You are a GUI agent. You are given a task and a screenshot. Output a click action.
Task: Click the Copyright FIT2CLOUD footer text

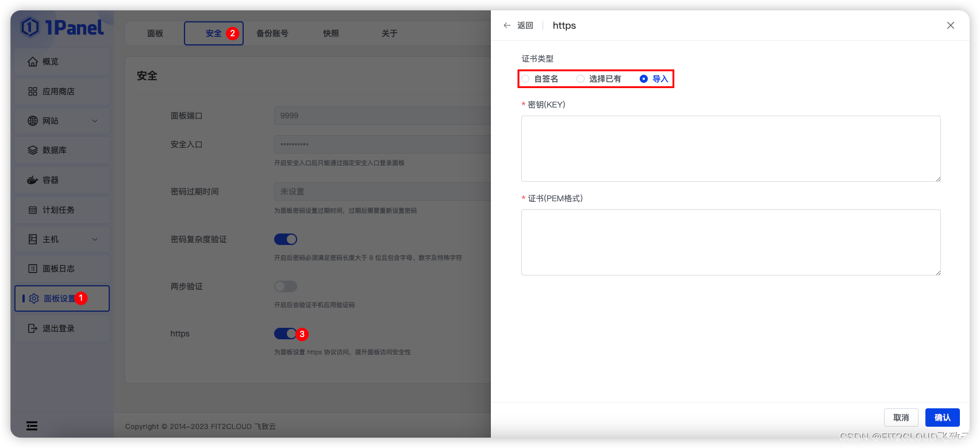(201, 426)
